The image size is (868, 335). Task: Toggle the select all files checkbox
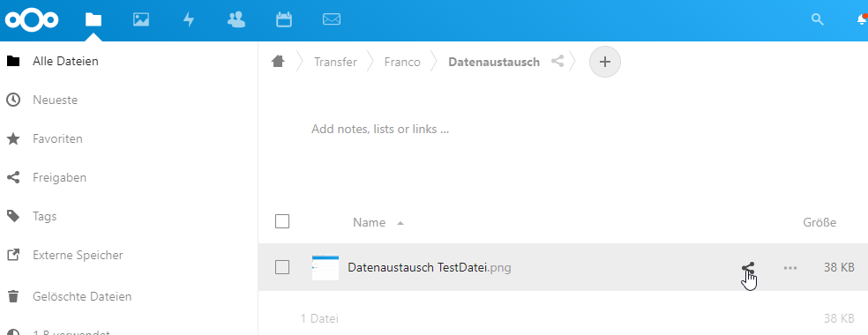tap(282, 221)
